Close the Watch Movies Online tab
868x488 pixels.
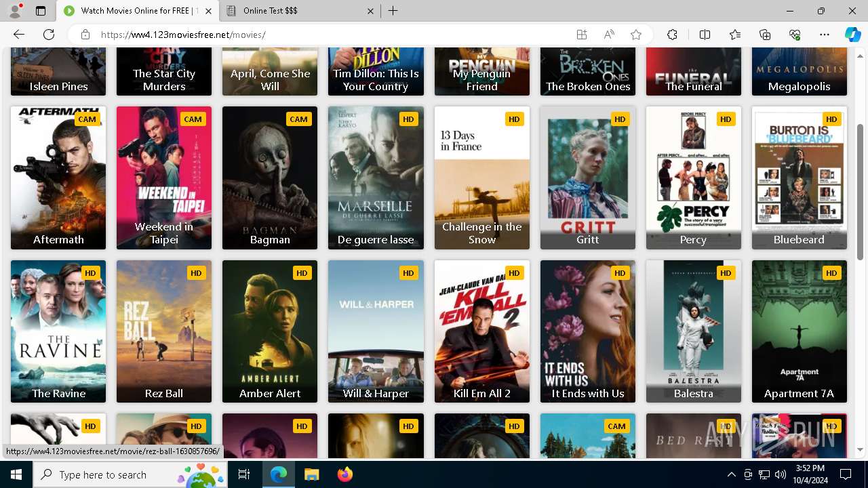tap(208, 11)
